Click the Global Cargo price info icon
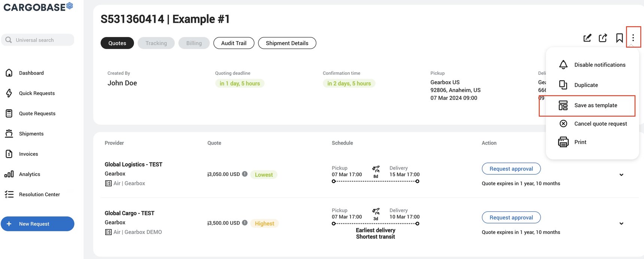Screen dimensions: 644x259 [x=245, y=223]
